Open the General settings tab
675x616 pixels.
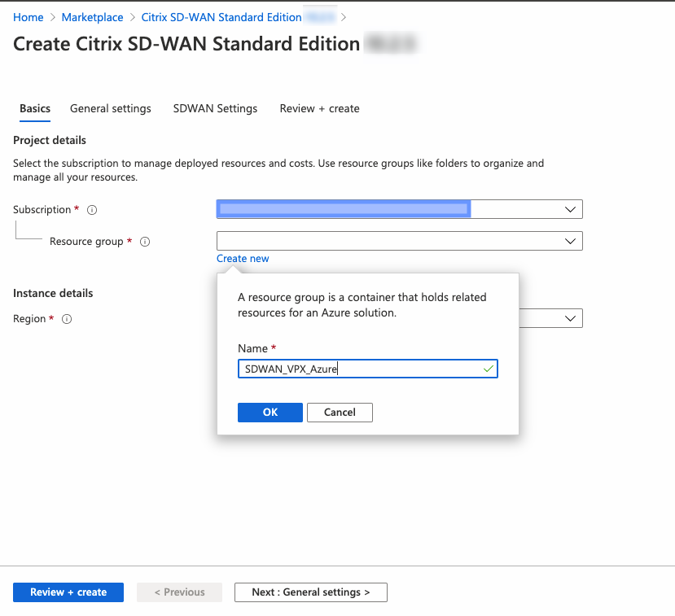click(111, 108)
